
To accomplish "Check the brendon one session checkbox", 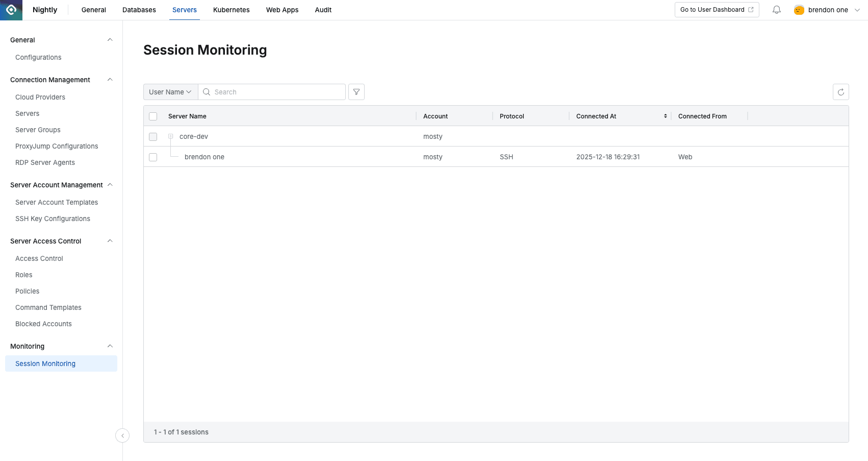I will click(x=153, y=157).
